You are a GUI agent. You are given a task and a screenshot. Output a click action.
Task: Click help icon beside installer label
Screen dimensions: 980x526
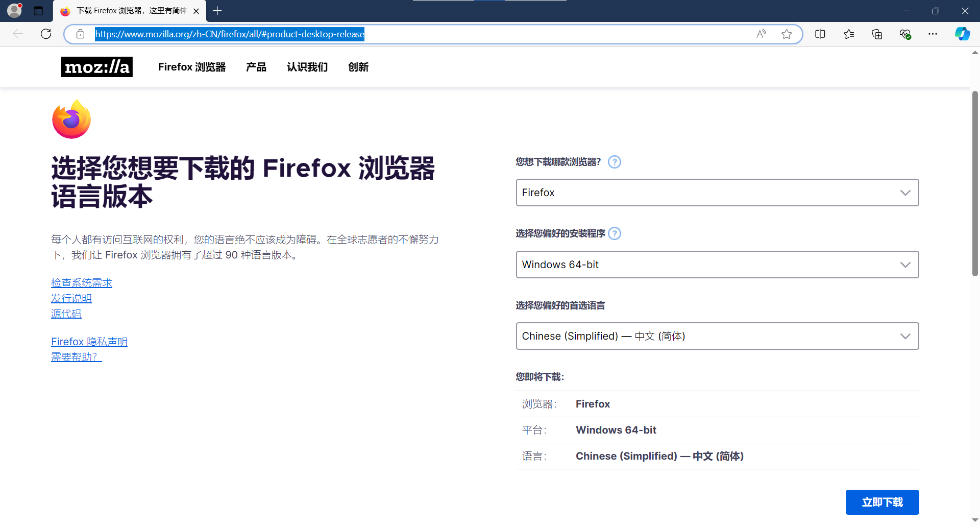pyautogui.click(x=615, y=233)
